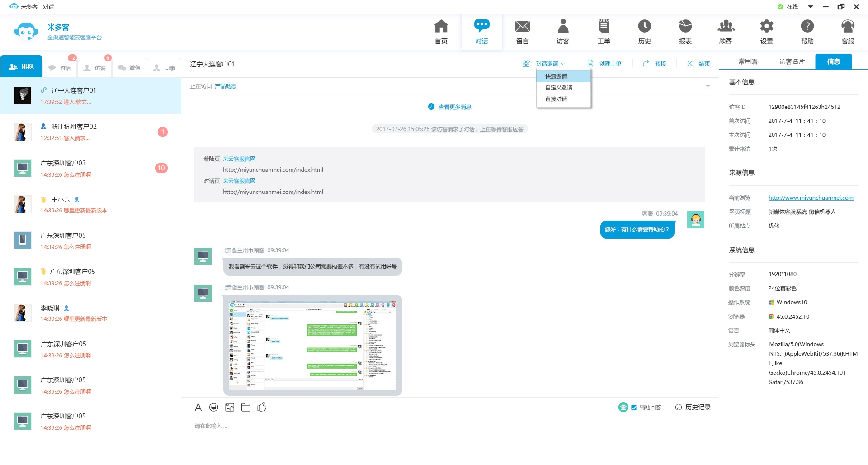Click the emoji smiley icon in chat toolbar
The width and height of the screenshot is (868, 465).
point(214,407)
